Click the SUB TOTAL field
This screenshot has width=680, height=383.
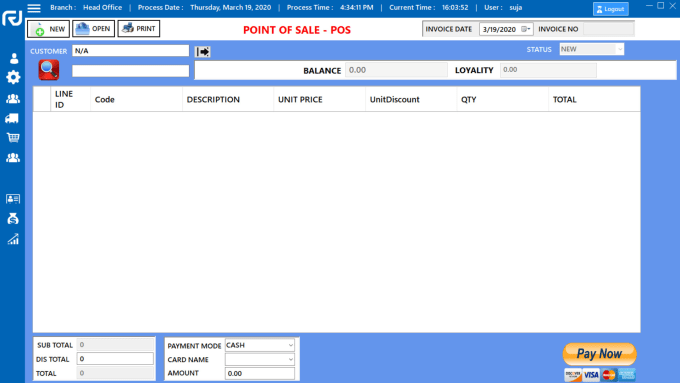coord(115,345)
